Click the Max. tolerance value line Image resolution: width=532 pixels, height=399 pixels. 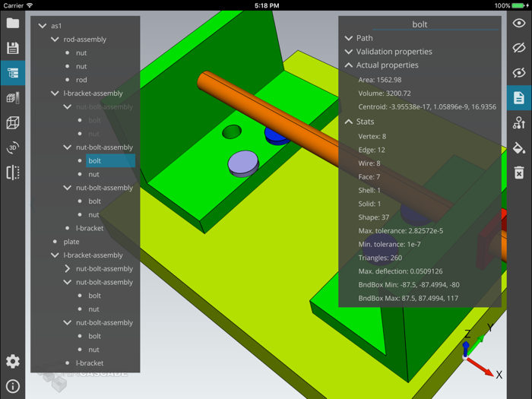point(401,231)
